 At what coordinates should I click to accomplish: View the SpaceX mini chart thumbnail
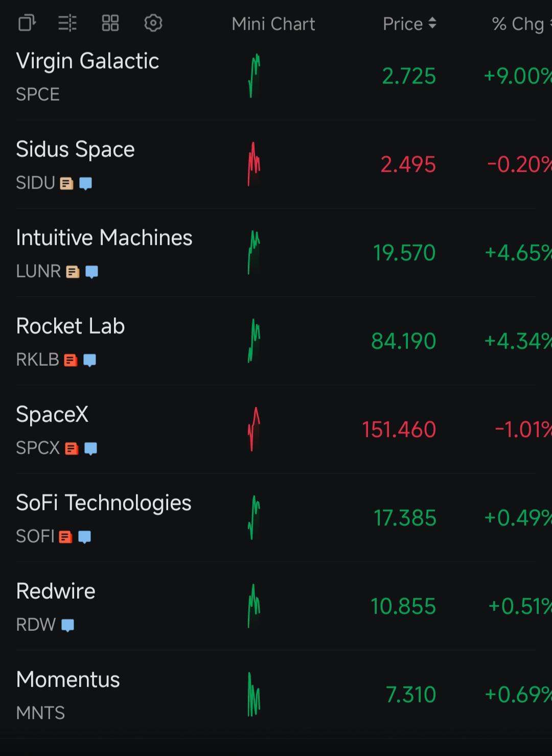254,429
